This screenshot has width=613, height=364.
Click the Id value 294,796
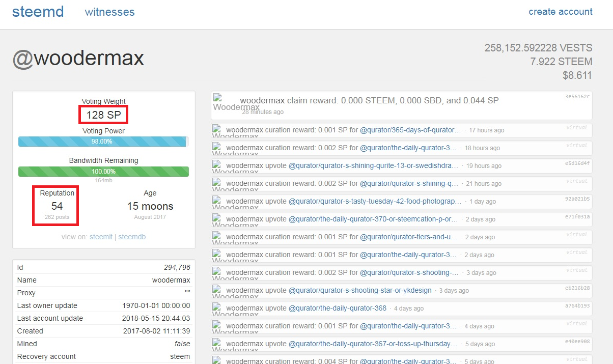tap(177, 267)
